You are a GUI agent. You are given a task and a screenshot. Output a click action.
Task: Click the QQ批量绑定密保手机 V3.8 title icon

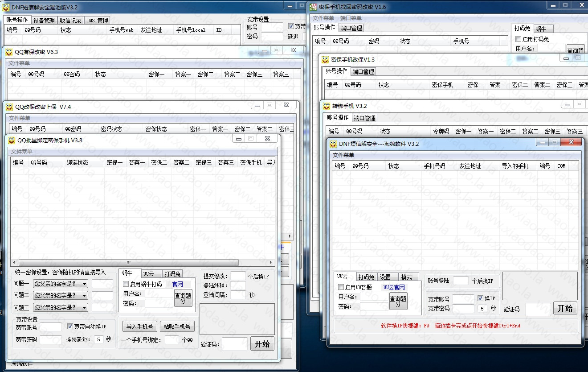coord(12,140)
